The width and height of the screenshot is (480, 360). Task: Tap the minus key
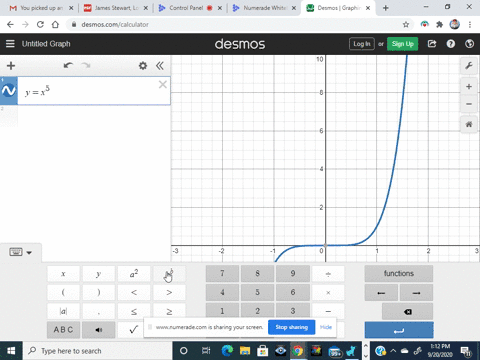coord(328,311)
